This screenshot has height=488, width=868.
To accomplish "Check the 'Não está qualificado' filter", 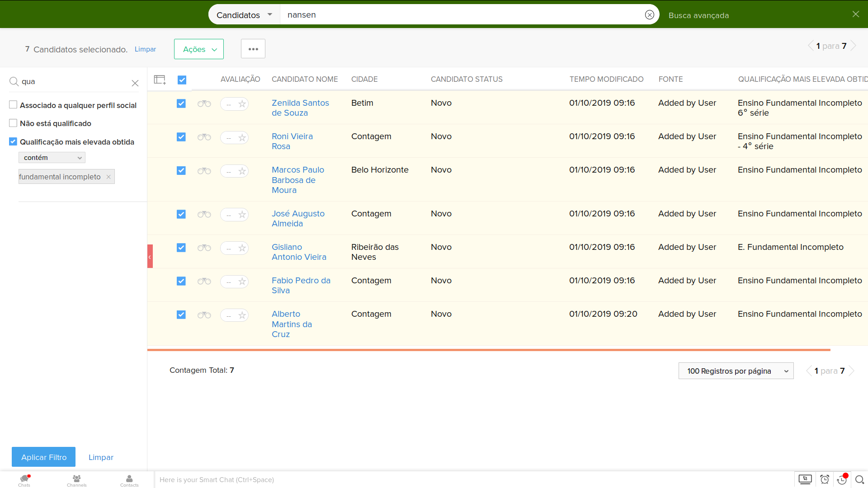I will [x=13, y=123].
